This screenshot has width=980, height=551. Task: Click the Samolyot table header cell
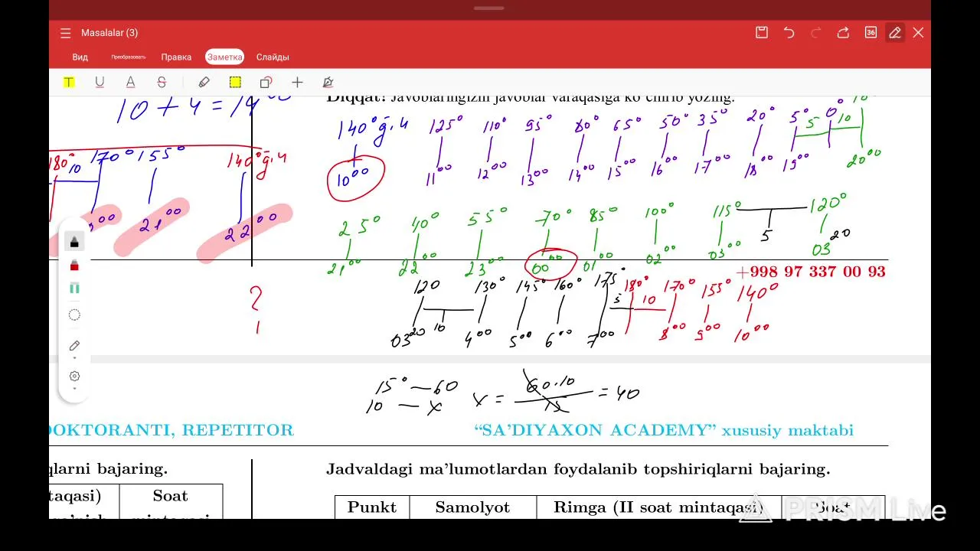(x=472, y=507)
